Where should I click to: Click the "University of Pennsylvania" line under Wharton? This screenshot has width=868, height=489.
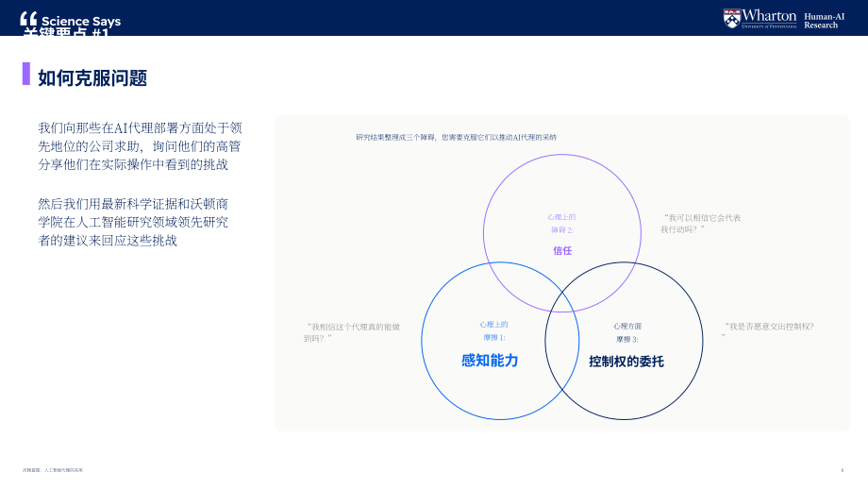click(x=769, y=26)
